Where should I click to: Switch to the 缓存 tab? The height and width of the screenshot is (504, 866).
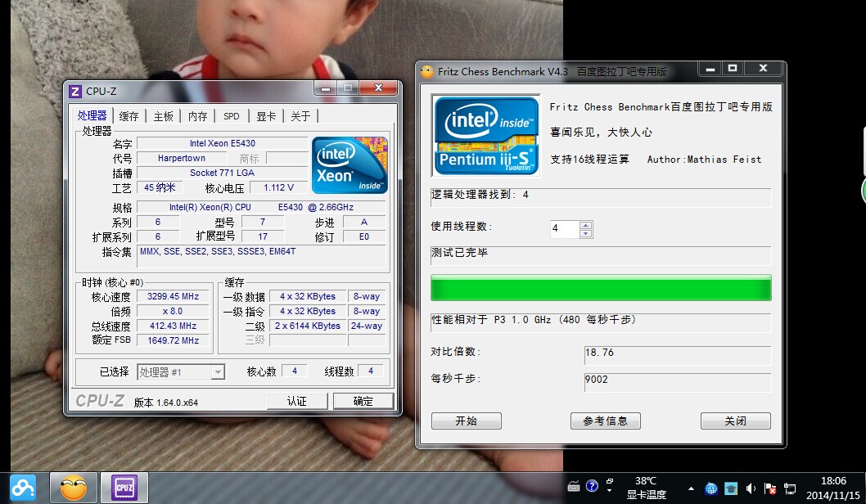click(x=129, y=116)
